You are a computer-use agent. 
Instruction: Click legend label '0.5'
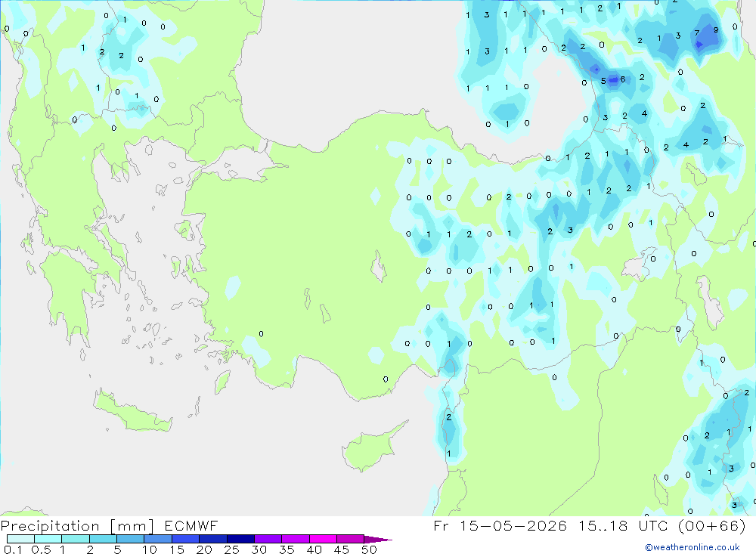[x=41, y=549]
